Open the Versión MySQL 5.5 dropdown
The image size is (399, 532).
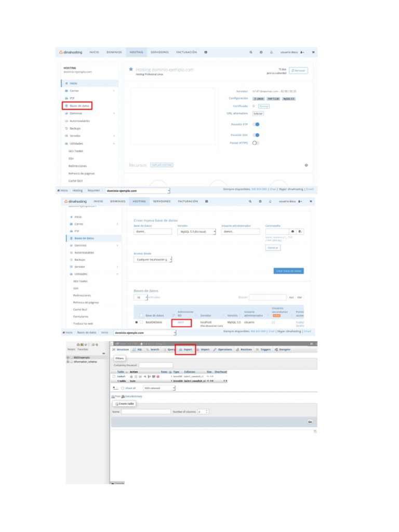[197, 232]
